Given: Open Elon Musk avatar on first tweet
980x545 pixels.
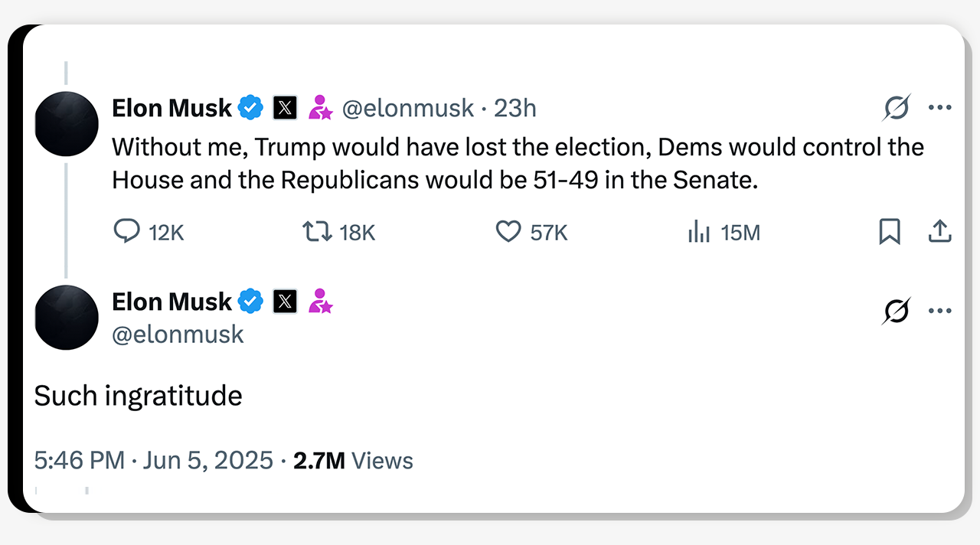Looking at the screenshot, I should point(67,123).
